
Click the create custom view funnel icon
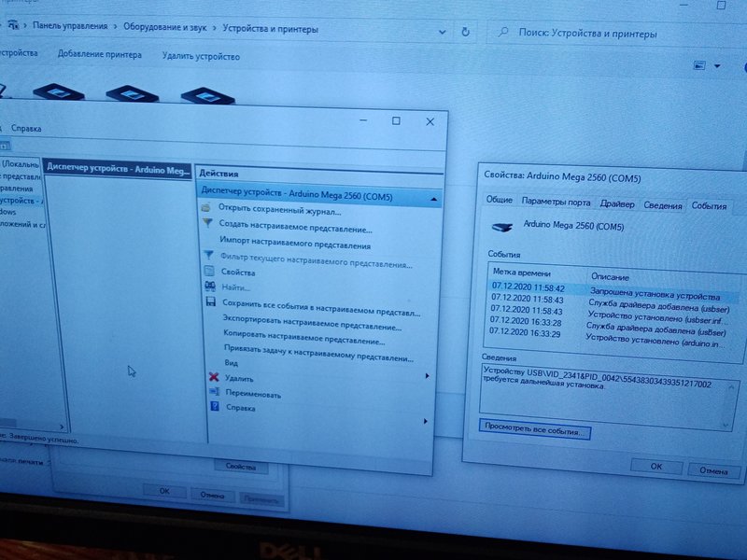click(x=206, y=224)
